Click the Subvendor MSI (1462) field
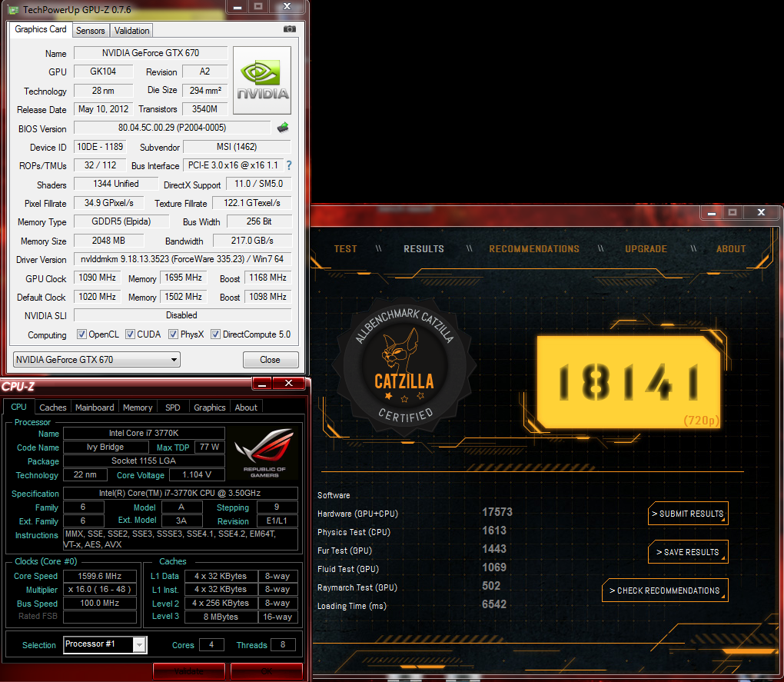 tap(237, 147)
